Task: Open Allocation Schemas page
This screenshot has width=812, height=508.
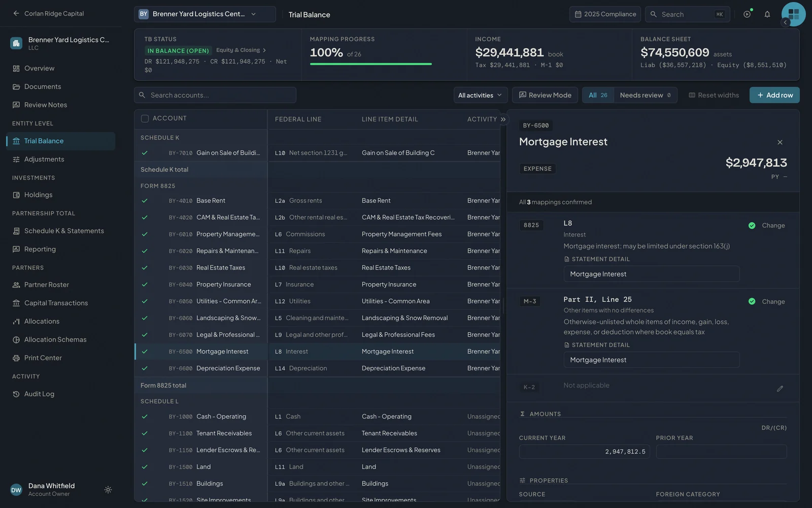Action: (x=61, y=339)
